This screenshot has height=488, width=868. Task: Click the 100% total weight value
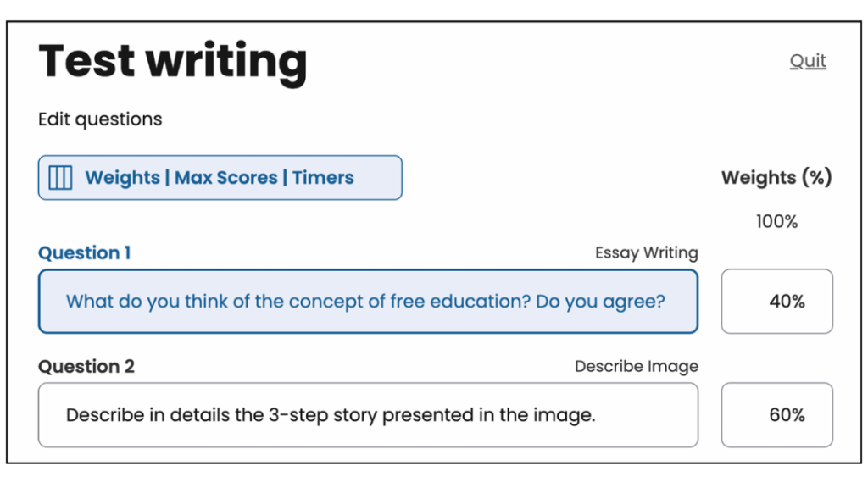(x=776, y=222)
